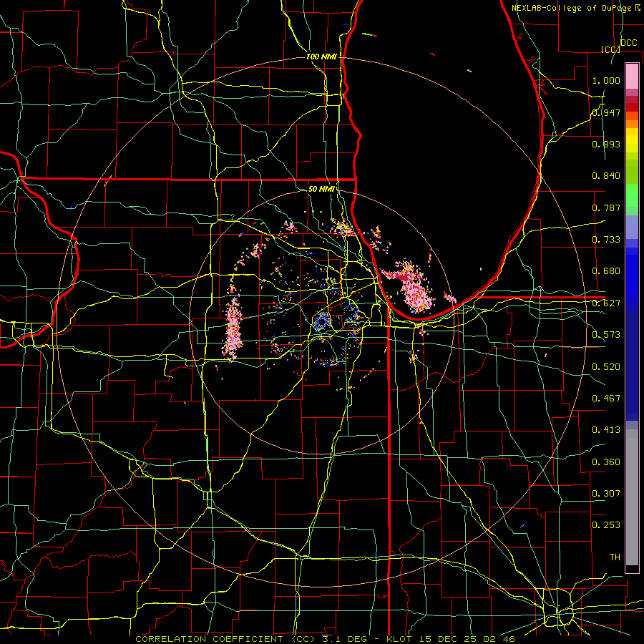Click the DCC label above color scale
Viewport: 644px width, 644px height.
pyautogui.click(x=628, y=43)
